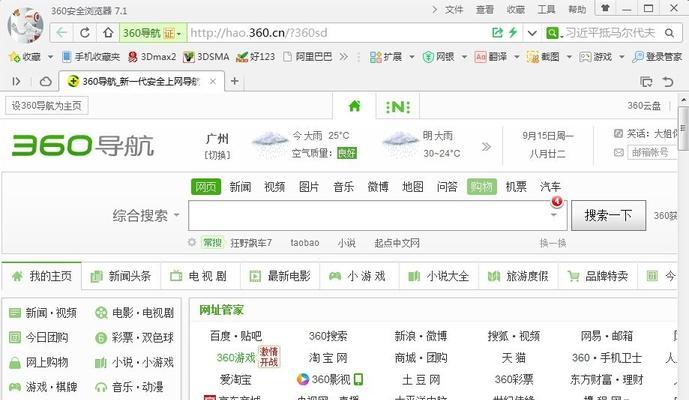The height and width of the screenshot is (400, 689).
Task: Click the 邮箱帐号 input field
Action: point(652,153)
